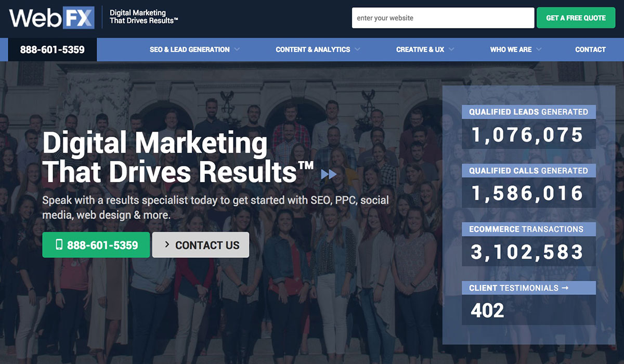The image size is (624, 364).
Task: Open the SEO & Lead Generation menu item
Action: 189,49
